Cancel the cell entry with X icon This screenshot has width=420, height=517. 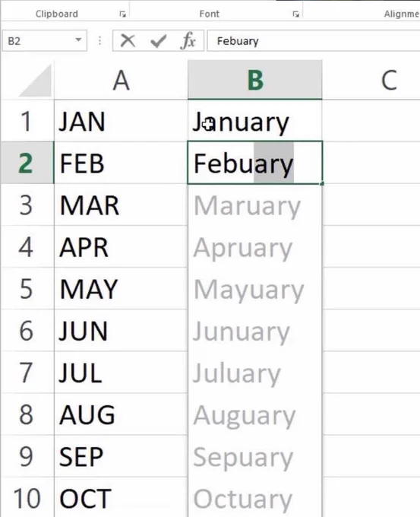click(x=128, y=41)
